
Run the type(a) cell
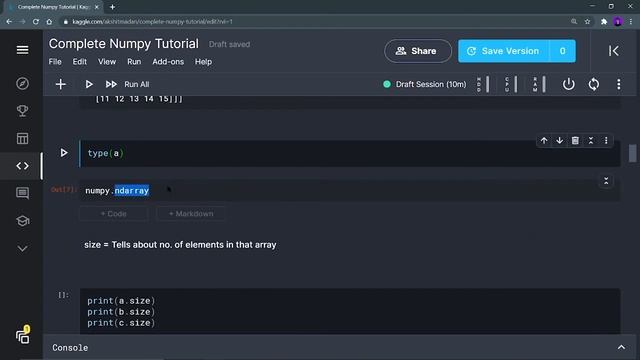point(64,153)
